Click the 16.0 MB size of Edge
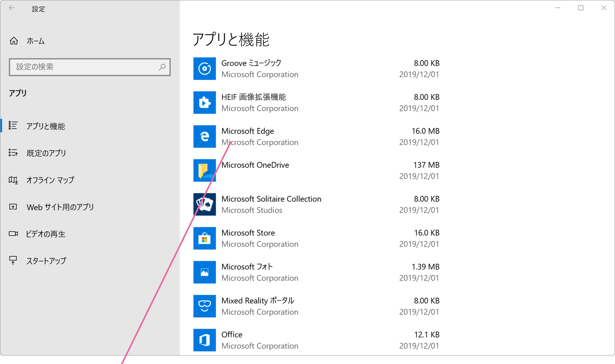The image size is (615, 364). (x=426, y=131)
